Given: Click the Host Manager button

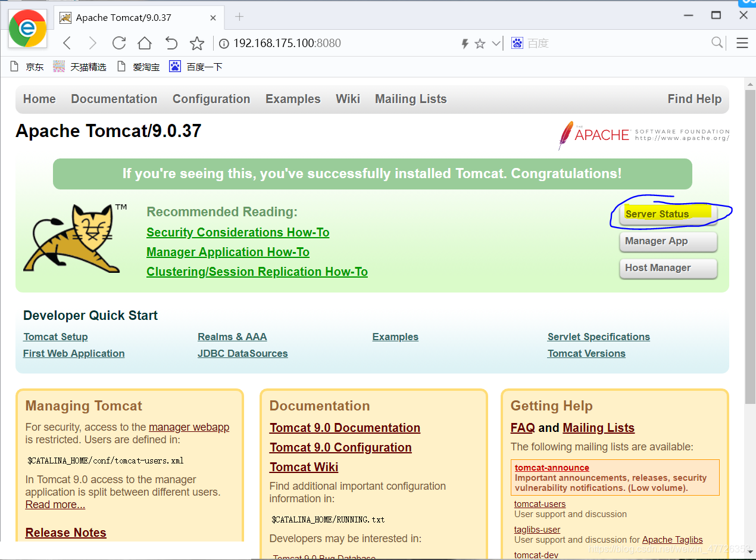Looking at the screenshot, I should (668, 268).
